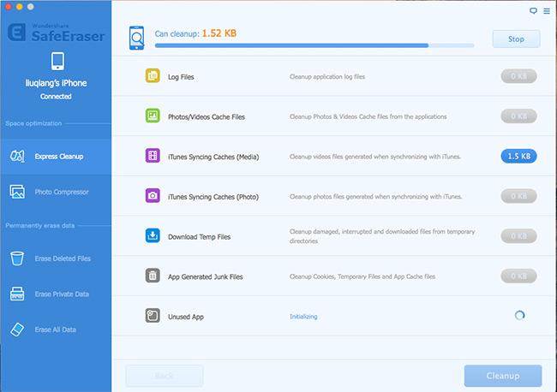This screenshot has height=392, width=557.
Task: Click the Photos/Videos Cache Files green icon
Action: [x=153, y=116]
